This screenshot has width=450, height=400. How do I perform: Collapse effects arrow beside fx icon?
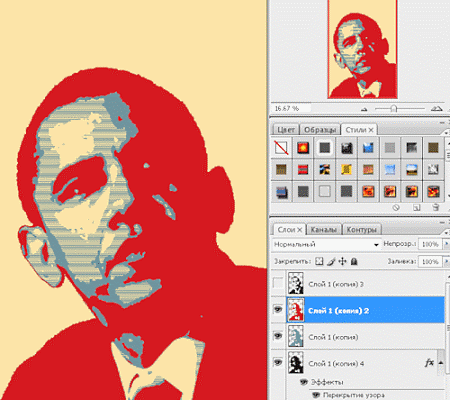pos(440,362)
